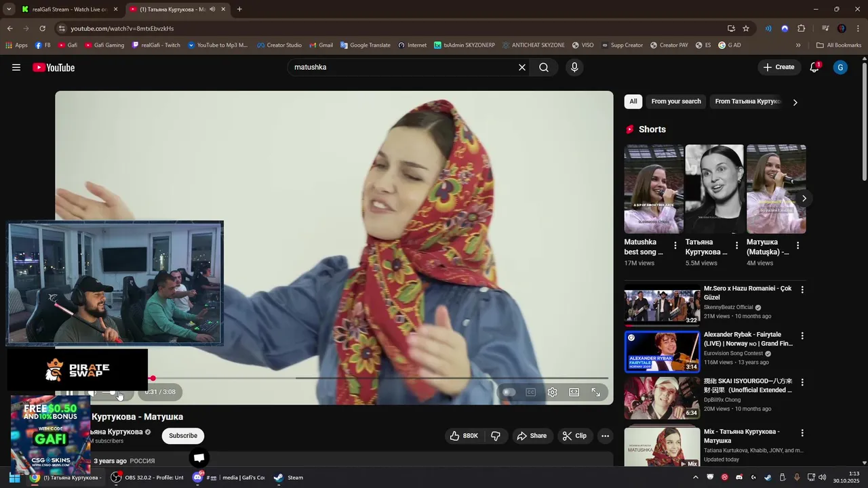Screen dimensions: 868x488
Task: Mute the video speaker icon
Action: point(93,392)
